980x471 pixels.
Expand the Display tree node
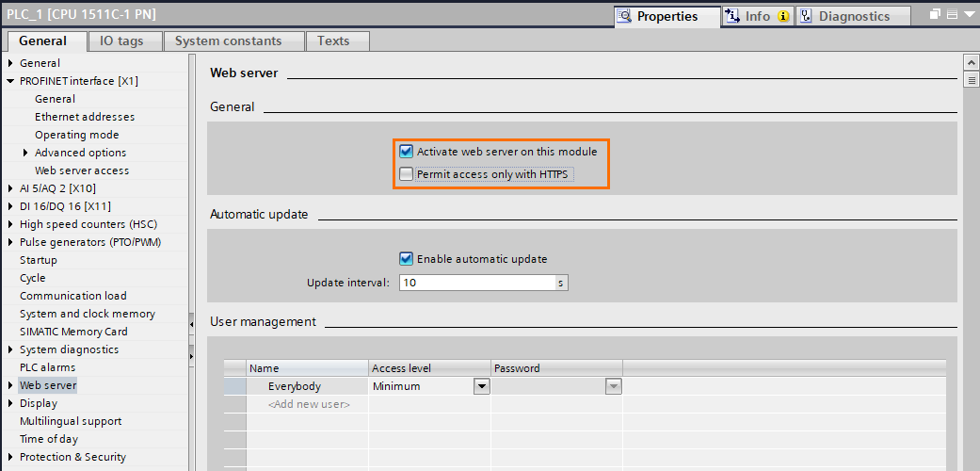[x=10, y=403]
